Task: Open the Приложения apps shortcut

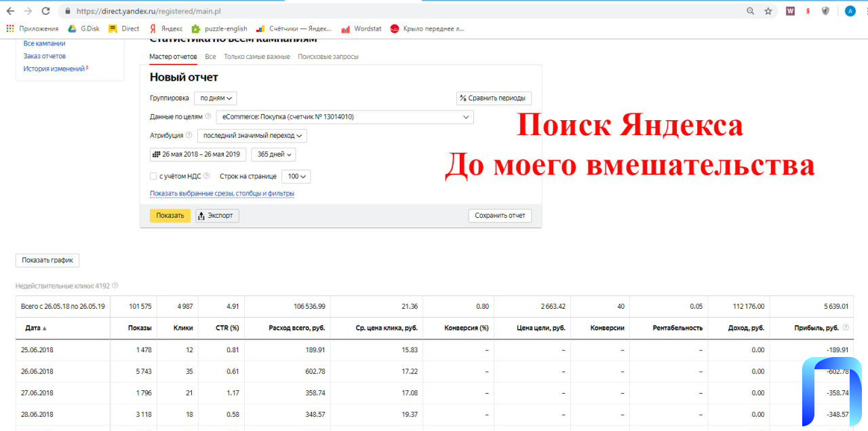Action: coord(33,29)
